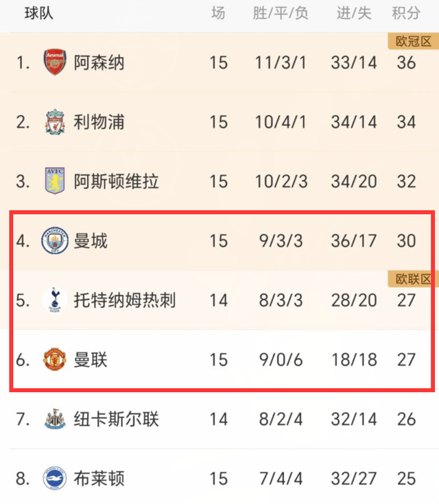
Task: Click the Brighton club crest
Action: pyautogui.click(x=55, y=479)
